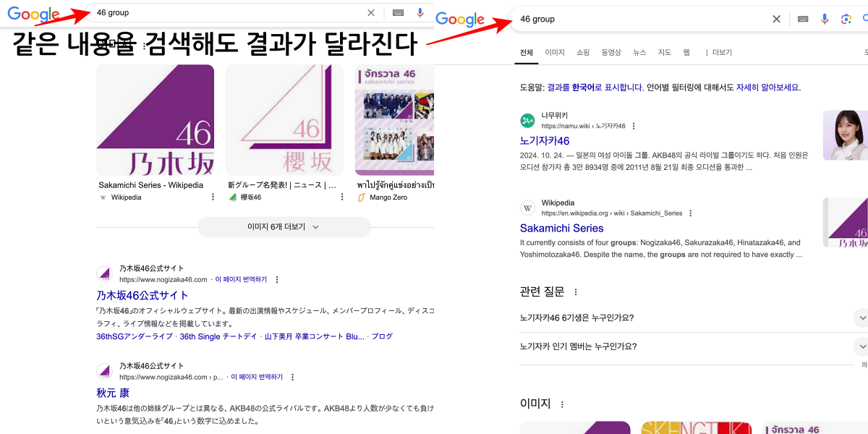This screenshot has height=434, width=868.
Task: Open Google Lens image search
Action: coord(846,19)
